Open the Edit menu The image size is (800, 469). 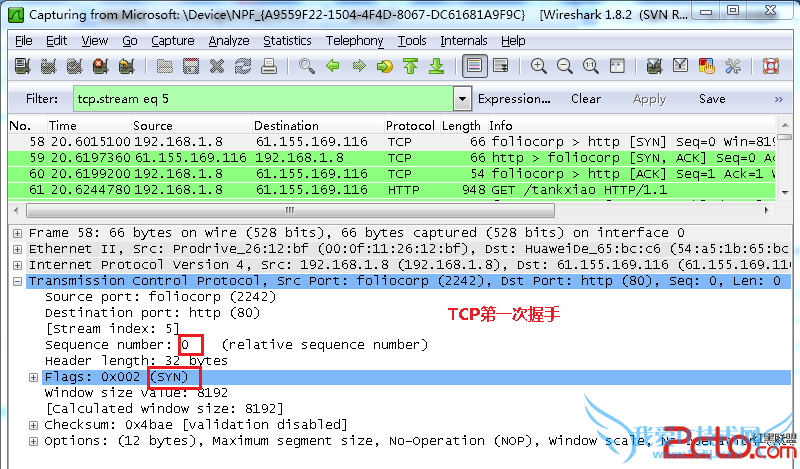[56, 40]
